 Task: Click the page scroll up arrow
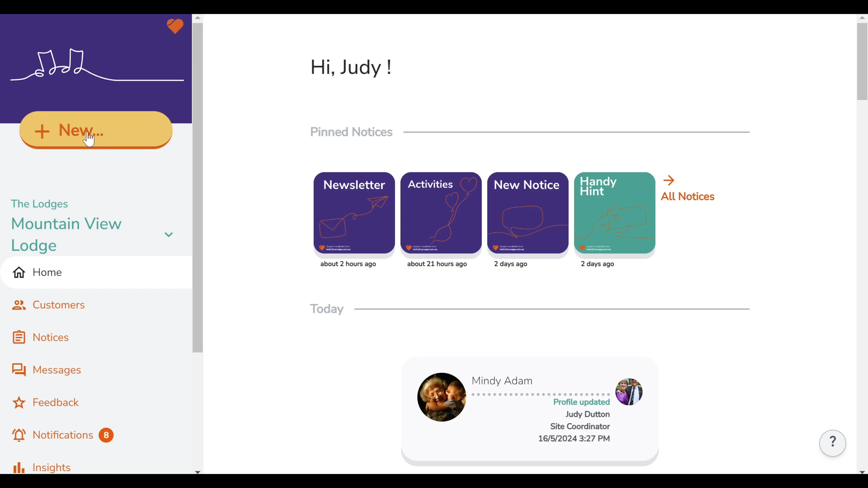pos(862,18)
